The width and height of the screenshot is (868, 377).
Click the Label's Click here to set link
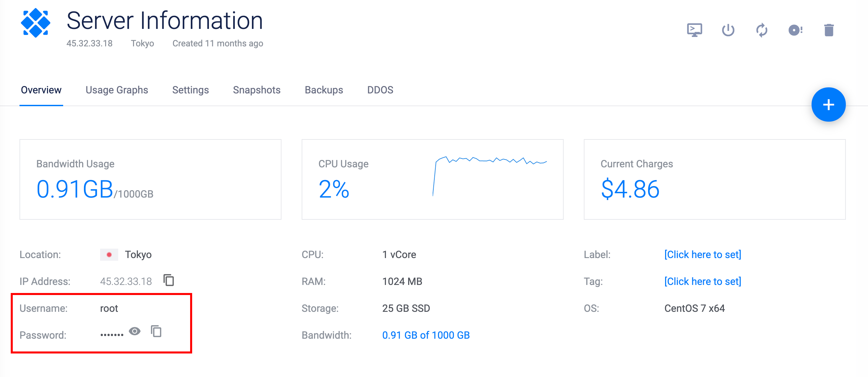click(x=702, y=254)
